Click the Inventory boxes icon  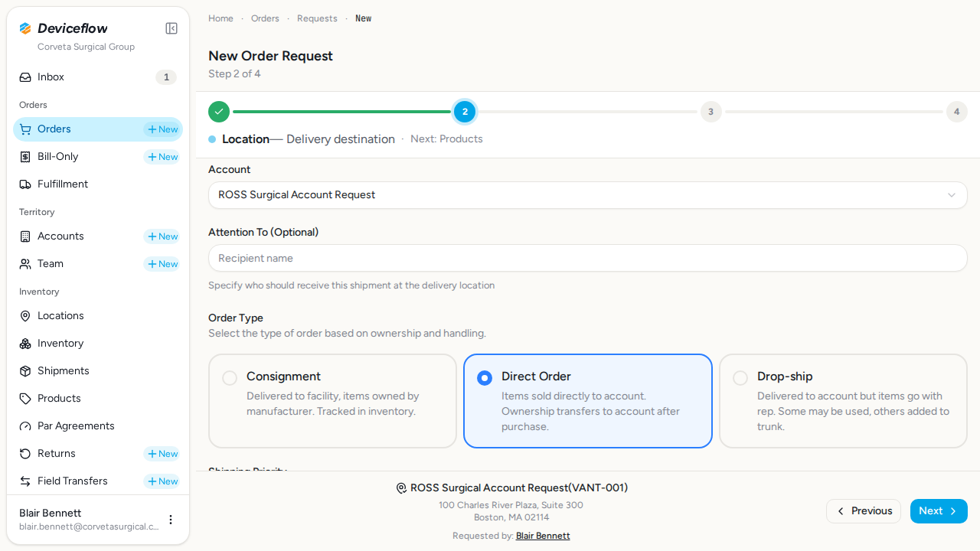(25, 344)
